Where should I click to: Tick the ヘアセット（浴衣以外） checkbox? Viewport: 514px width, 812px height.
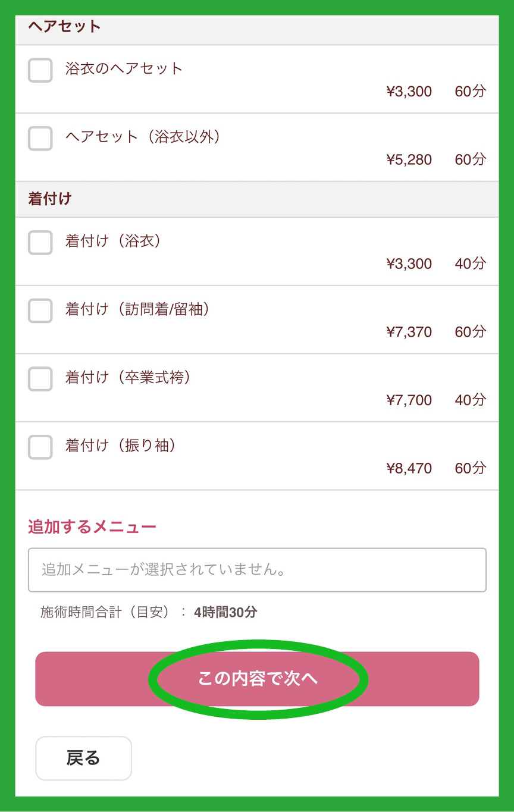click(x=40, y=139)
